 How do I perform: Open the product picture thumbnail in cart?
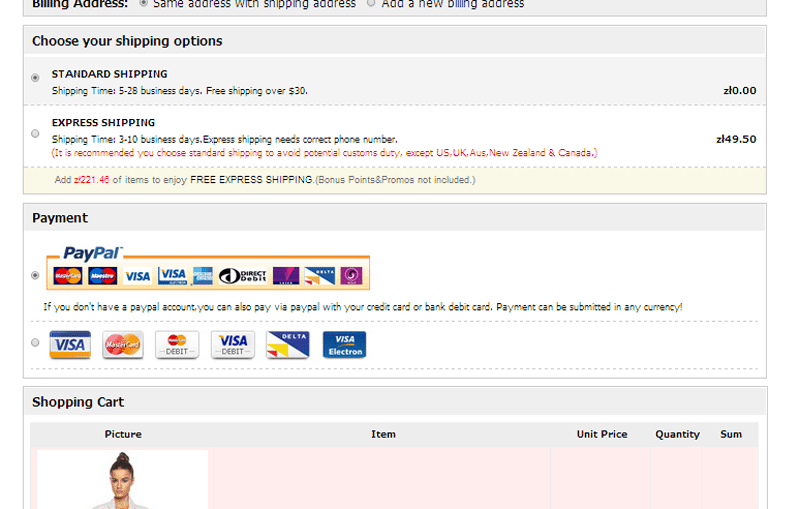click(122, 479)
